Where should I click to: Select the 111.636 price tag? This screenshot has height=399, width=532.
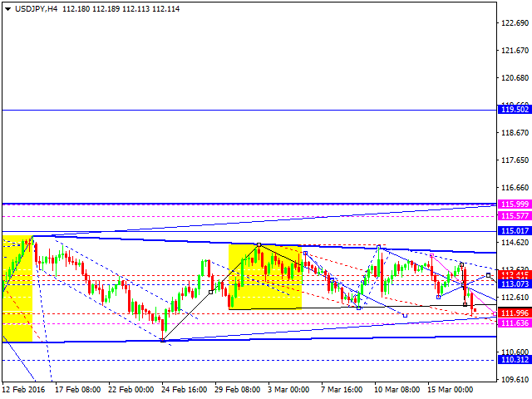[512, 323]
